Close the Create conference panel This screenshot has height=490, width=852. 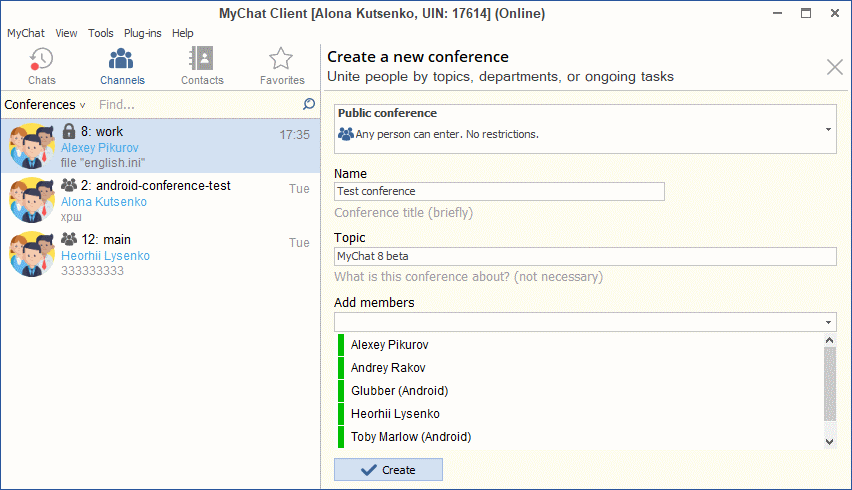[835, 67]
